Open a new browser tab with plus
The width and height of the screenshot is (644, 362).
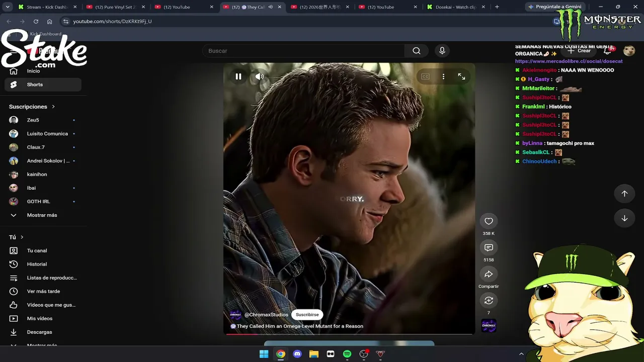click(497, 7)
